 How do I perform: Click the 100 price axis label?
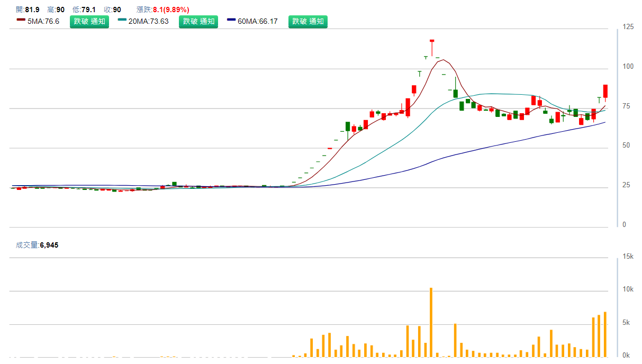(x=628, y=67)
